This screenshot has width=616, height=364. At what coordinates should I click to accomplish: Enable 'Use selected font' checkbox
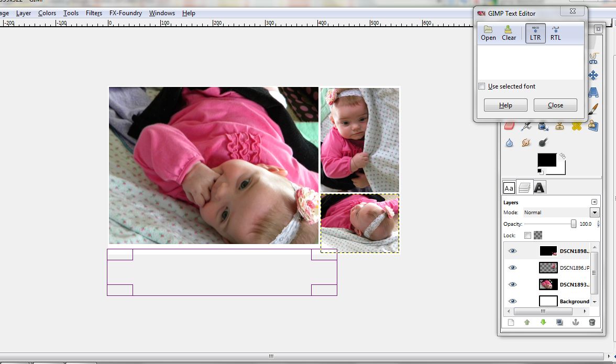pos(482,86)
